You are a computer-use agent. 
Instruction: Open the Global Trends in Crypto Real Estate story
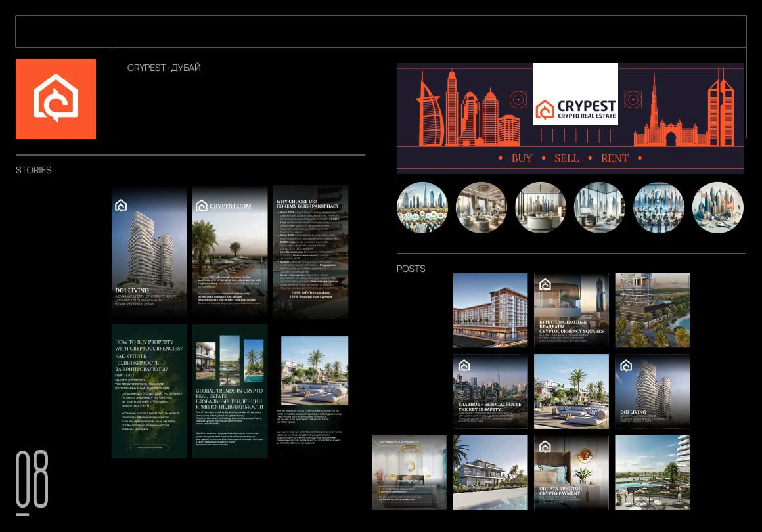(x=230, y=391)
